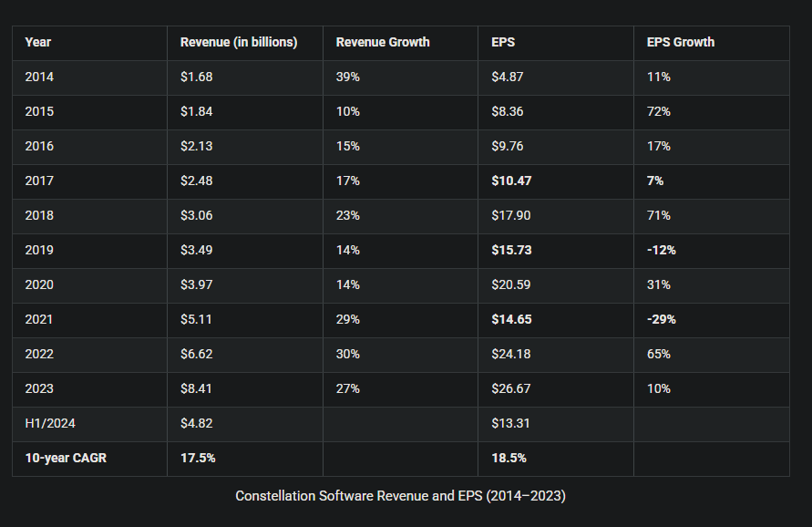Image resolution: width=812 pixels, height=527 pixels.
Task: Select the 2014 year cell
Action: point(39,77)
